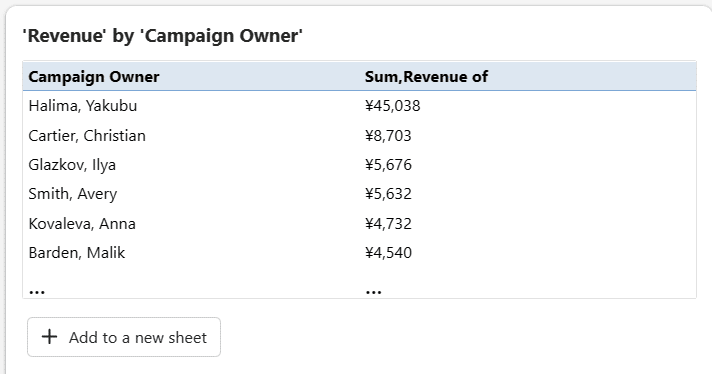Click the 'Revenue' by 'Campaign Owner' title
Image resolution: width=712 pixels, height=374 pixels.
(163, 36)
